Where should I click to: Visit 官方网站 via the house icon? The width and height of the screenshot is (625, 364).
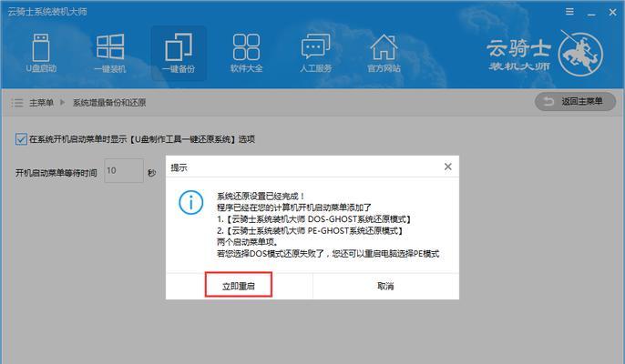click(383, 52)
